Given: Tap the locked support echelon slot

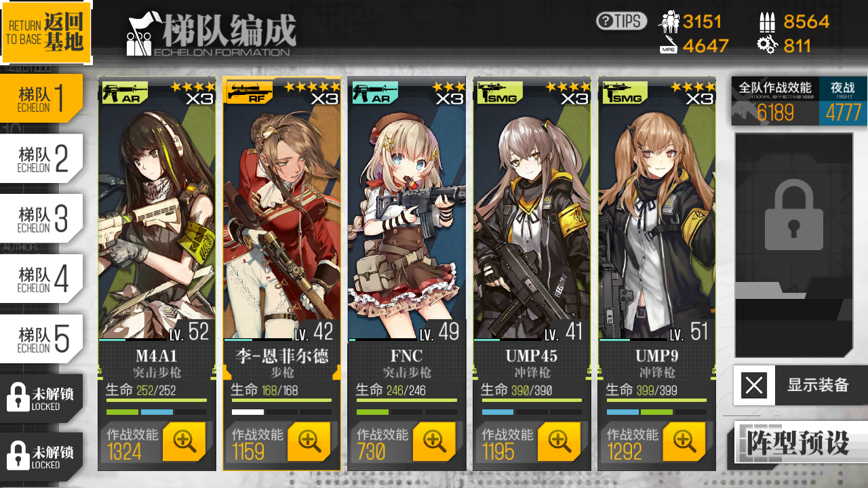Looking at the screenshot, I should 794,245.
